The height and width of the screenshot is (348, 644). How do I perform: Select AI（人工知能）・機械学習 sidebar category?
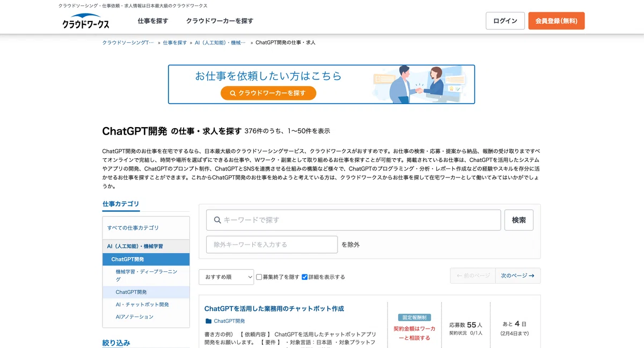tap(146, 246)
